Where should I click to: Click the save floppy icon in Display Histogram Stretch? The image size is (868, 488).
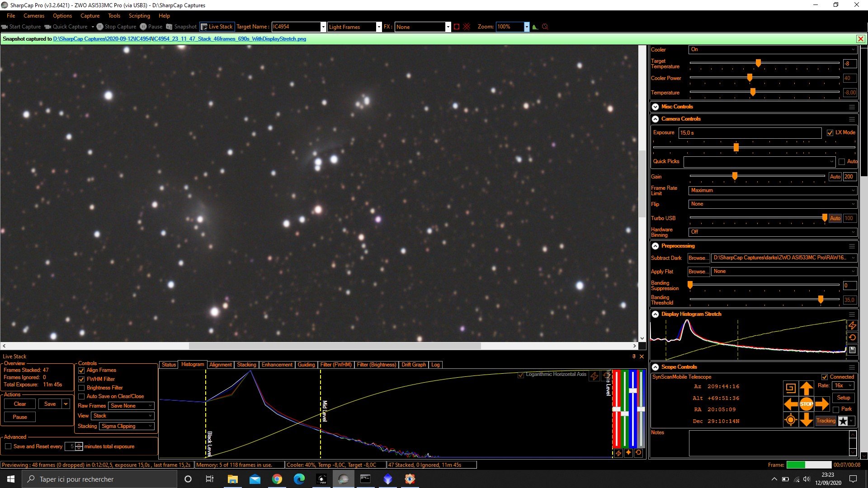click(852, 350)
